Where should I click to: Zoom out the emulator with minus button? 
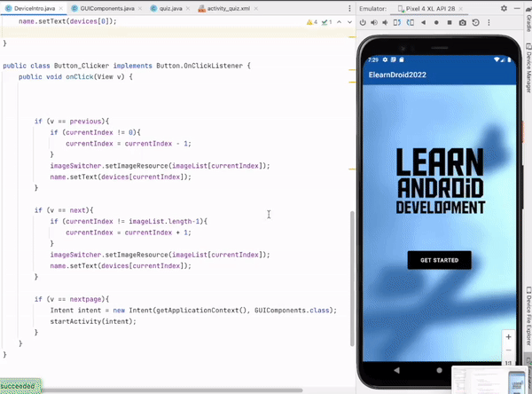pyautogui.click(x=508, y=351)
